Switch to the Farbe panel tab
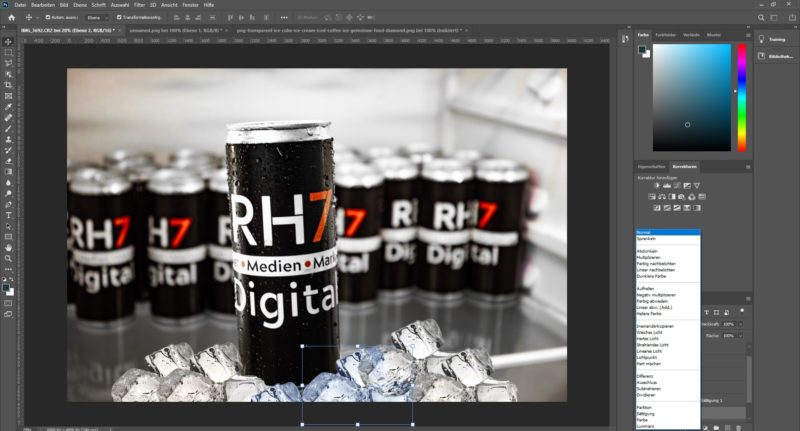The width and height of the screenshot is (800, 431). (643, 35)
